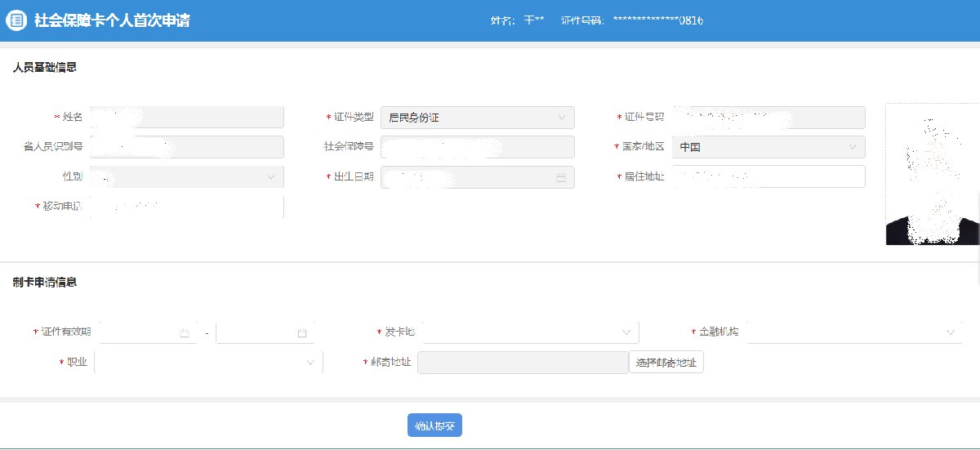Click the 邮寄地址 input field

click(523, 363)
